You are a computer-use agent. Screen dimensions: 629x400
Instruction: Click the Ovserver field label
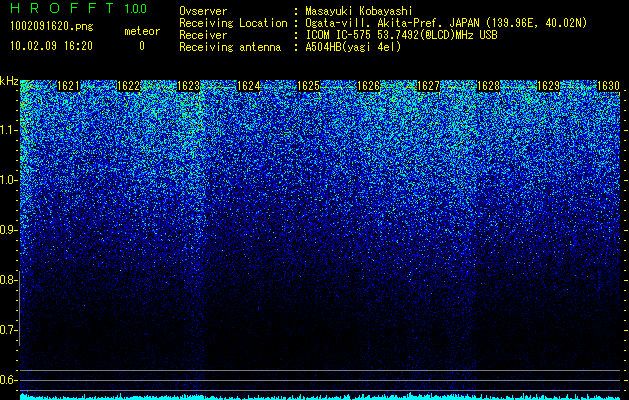click(203, 11)
